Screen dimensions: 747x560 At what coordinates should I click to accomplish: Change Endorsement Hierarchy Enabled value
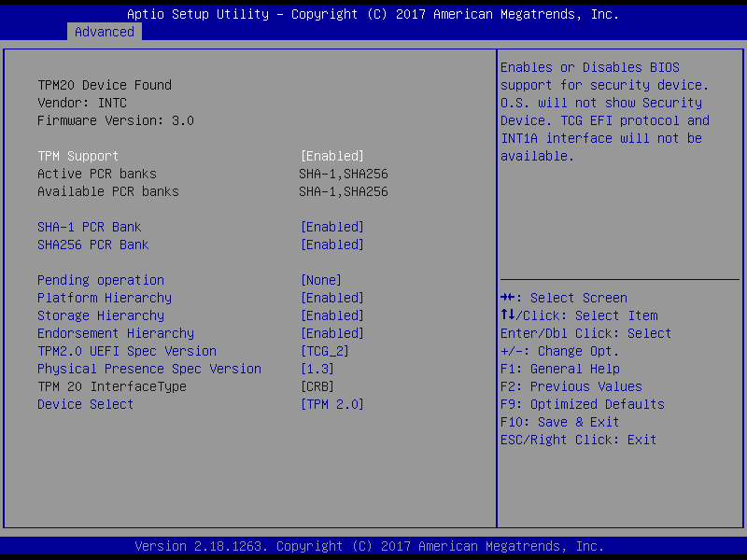coord(331,333)
